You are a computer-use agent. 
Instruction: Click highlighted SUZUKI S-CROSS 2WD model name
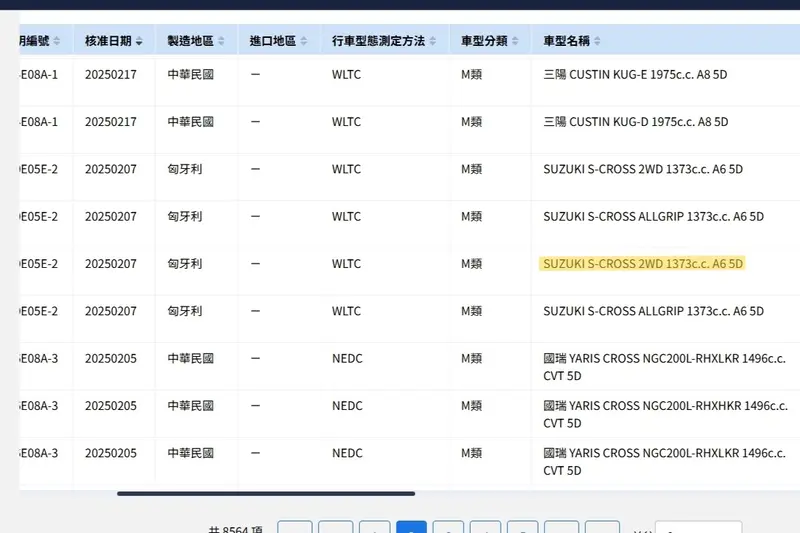pos(643,264)
